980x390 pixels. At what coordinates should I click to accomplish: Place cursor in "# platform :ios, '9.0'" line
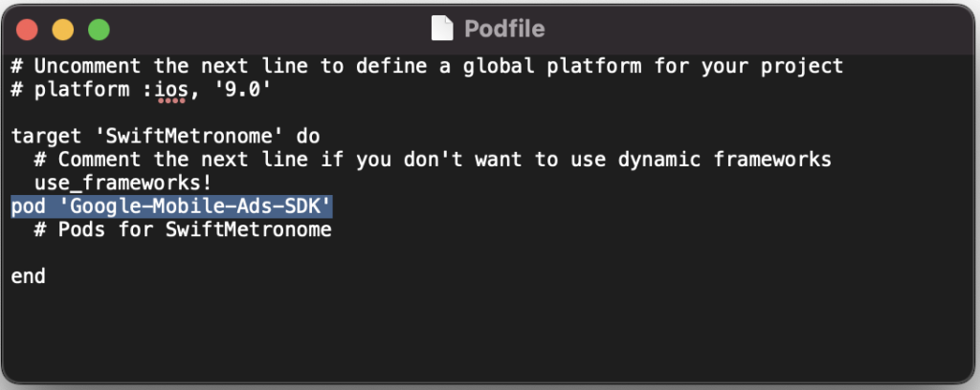tap(142, 90)
